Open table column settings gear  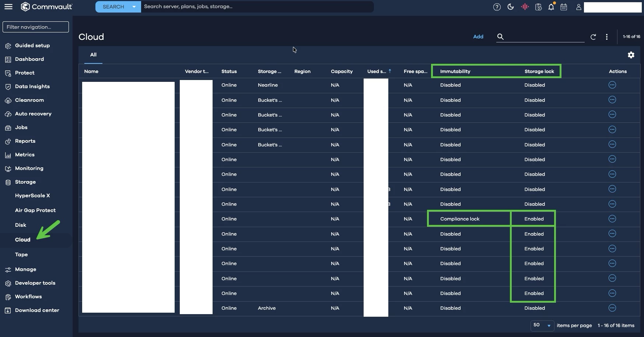click(x=631, y=55)
